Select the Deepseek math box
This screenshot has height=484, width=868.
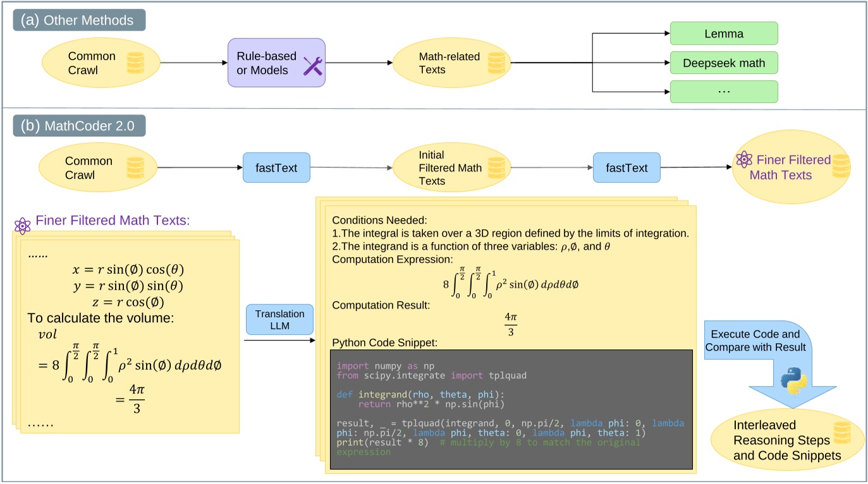(723, 63)
